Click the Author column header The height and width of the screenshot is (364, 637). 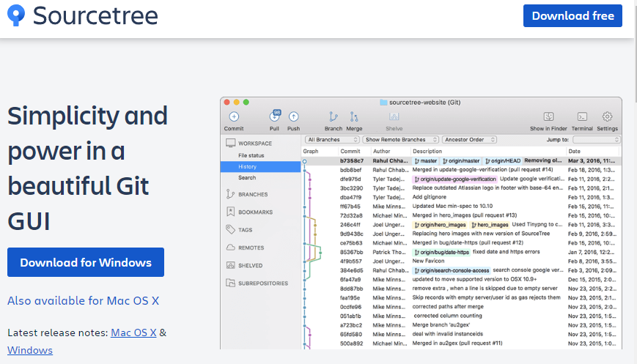tap(381, 151)
